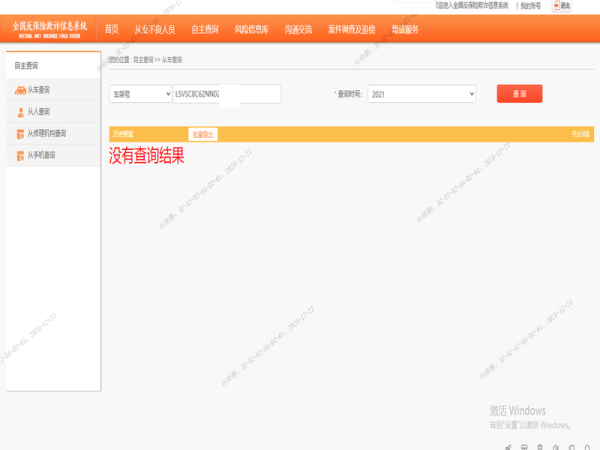Screen dimensions: 600x450
Task: Switch to the 自主查询 navigation tab
Action: tap(204, 29)
